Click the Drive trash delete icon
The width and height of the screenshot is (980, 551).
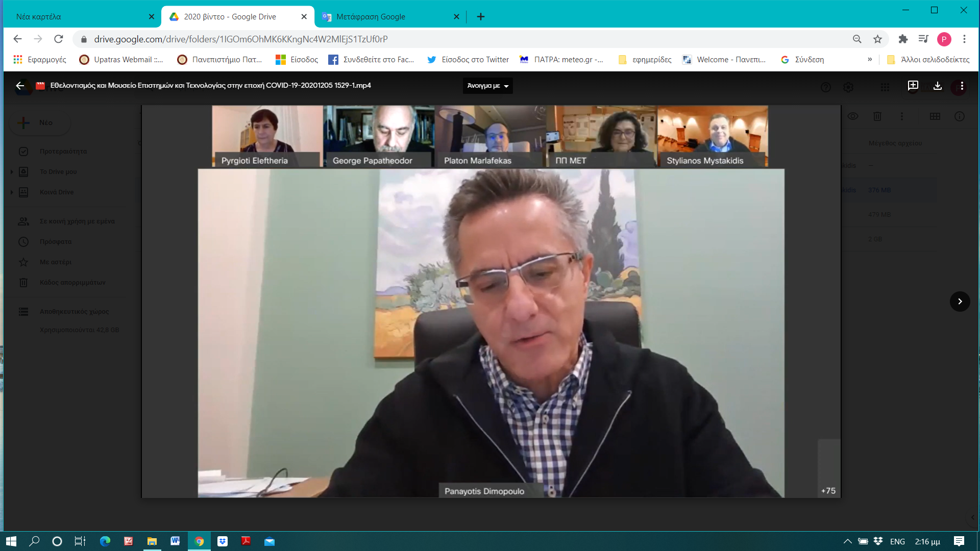tap(877, 116)
